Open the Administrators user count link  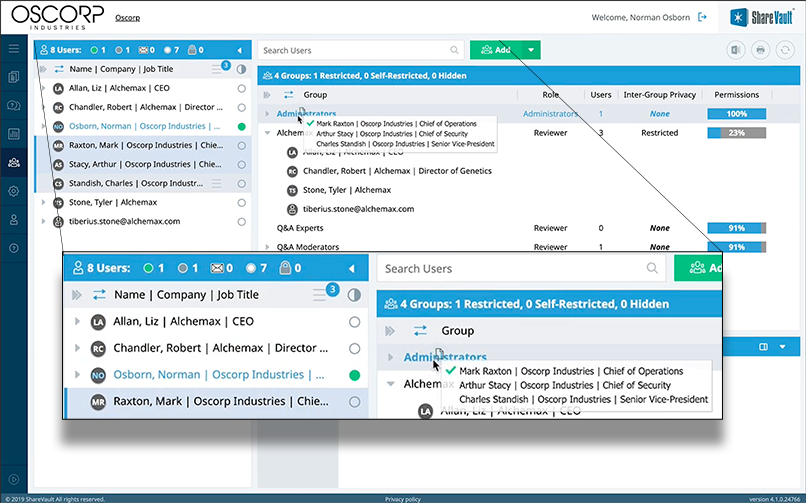coord(600,114)
